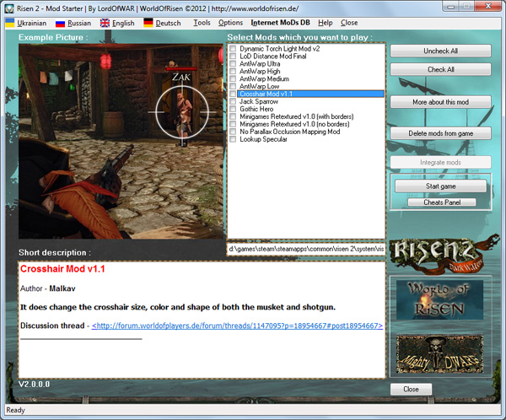Minimize the Mod Starter window
The height and width of the screenshot is (420, 506).
451,7
